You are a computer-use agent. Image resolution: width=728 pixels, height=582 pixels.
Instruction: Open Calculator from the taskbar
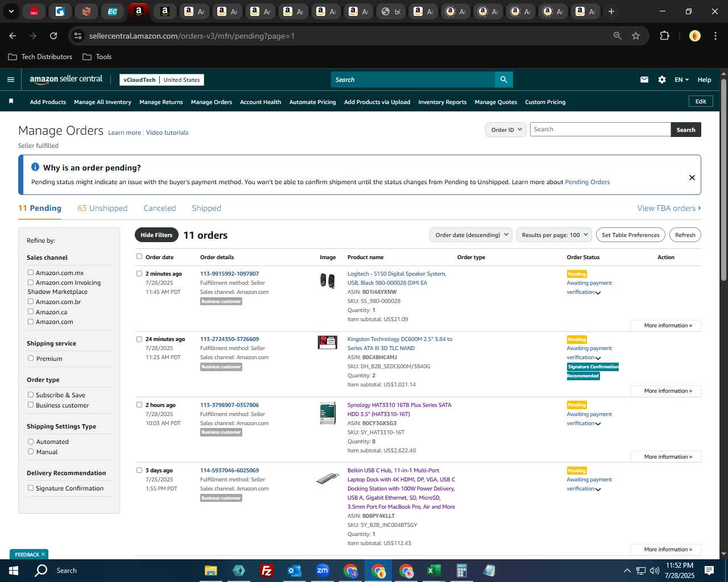(x=462, y=571)
